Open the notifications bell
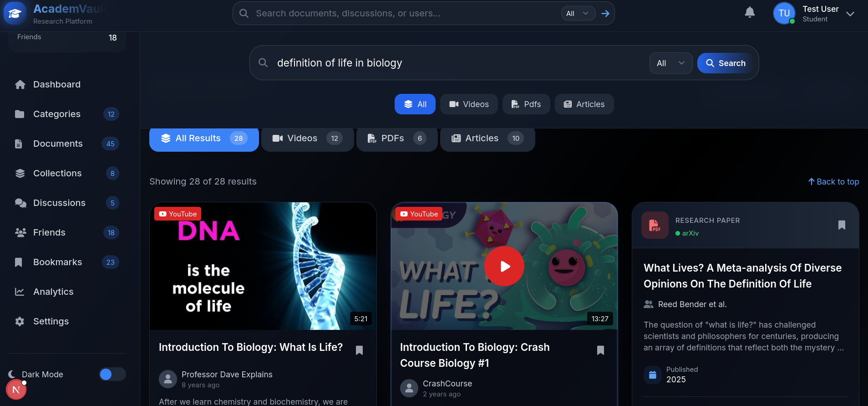This screenshot has height=406, width=868. pos(750,13)
